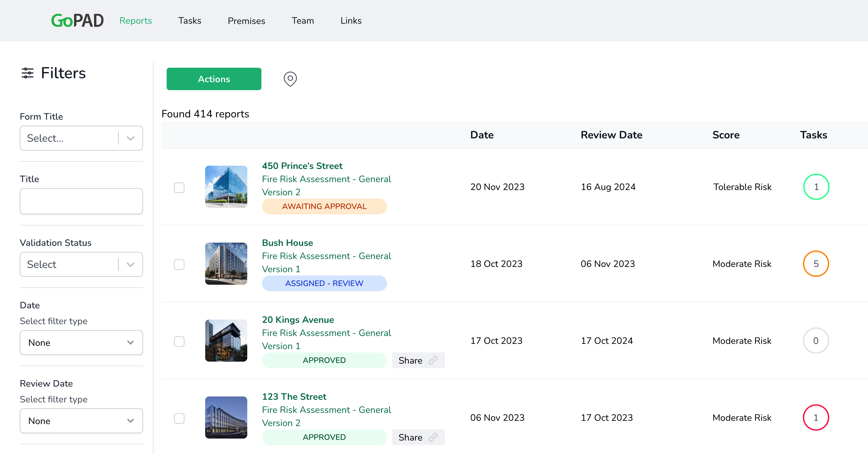Tick the Bush House report checkbox
Screen dimensions: 868x454
179,264
